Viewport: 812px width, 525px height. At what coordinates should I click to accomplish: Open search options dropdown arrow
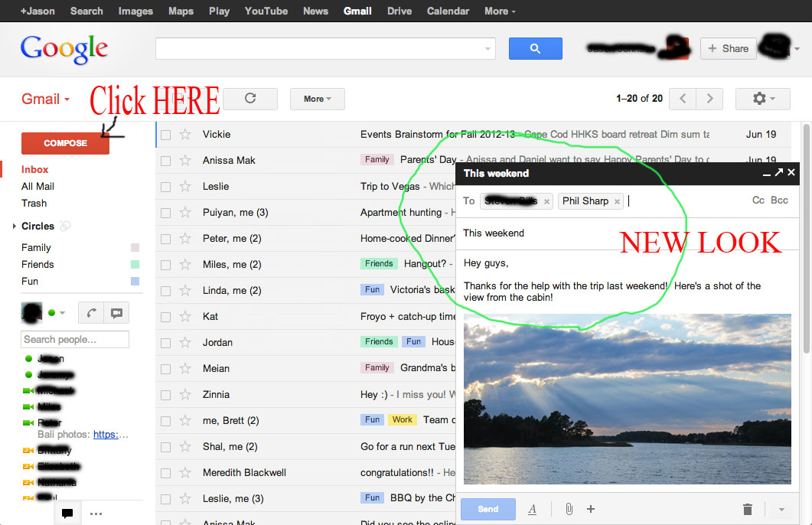pyautogui.click(x=488, y=49)
